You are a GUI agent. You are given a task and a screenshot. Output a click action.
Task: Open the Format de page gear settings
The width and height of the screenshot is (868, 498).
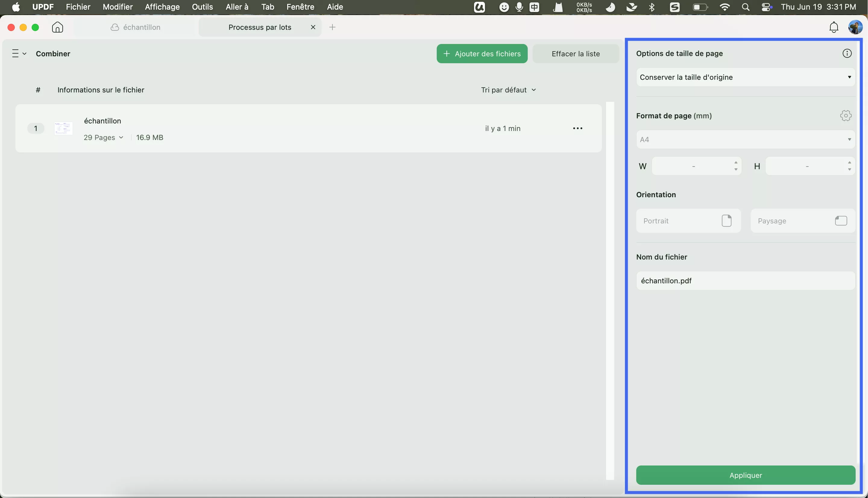point(845,116)
